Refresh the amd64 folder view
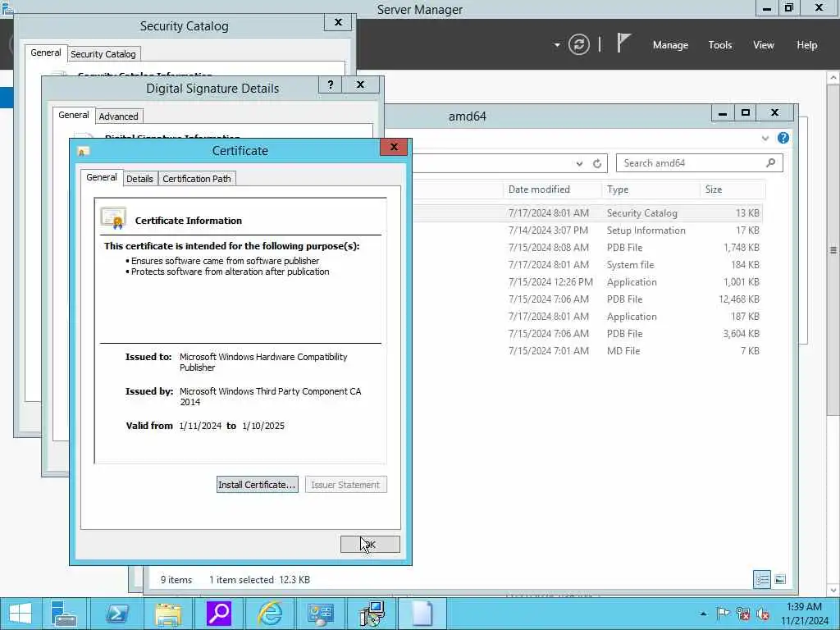This screenshot has width=840, height=630. click(597, 163)
